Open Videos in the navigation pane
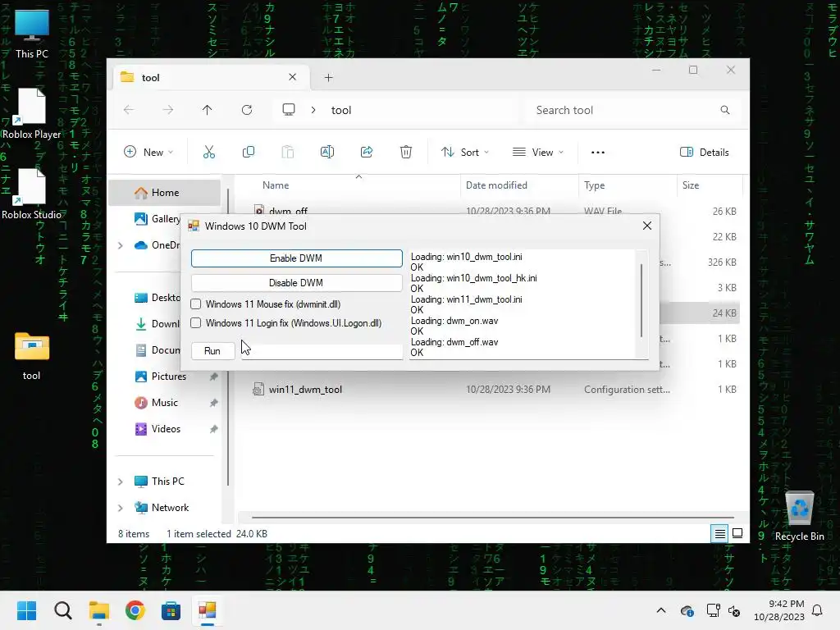The width and height of the screenshot is (840, 630). click(165, 429)
